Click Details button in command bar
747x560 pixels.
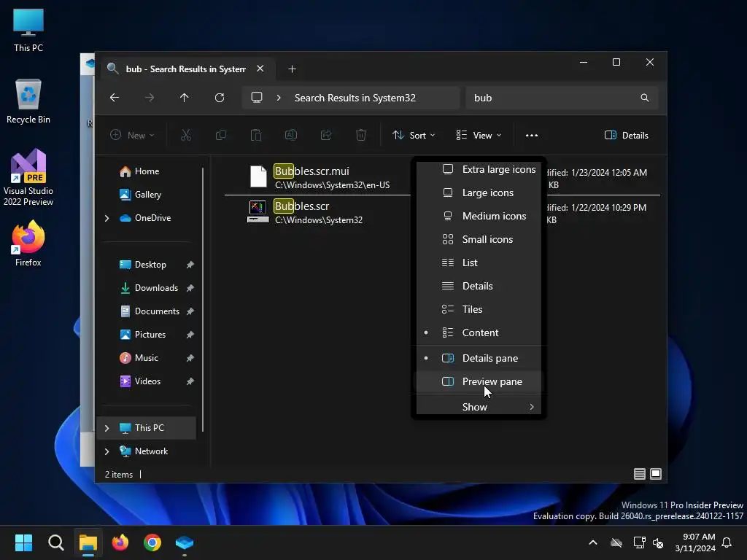(626, 135)
